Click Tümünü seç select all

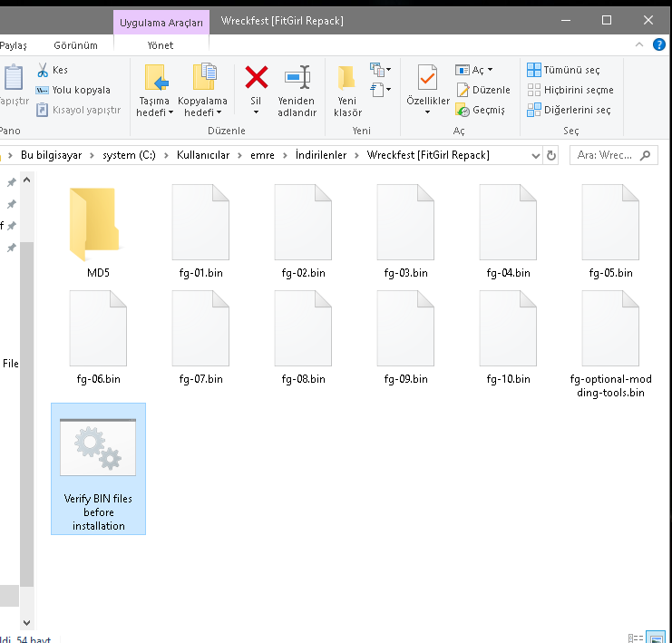(x=563, y=70)
